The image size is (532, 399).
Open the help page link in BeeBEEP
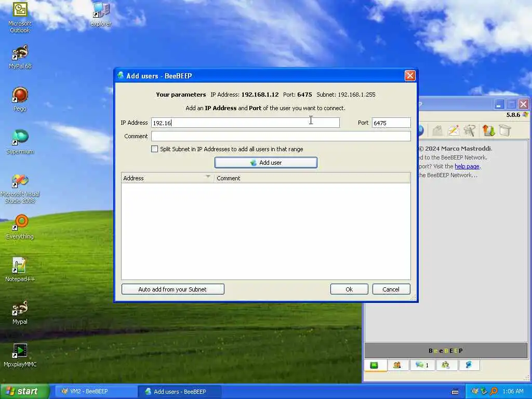467,166
